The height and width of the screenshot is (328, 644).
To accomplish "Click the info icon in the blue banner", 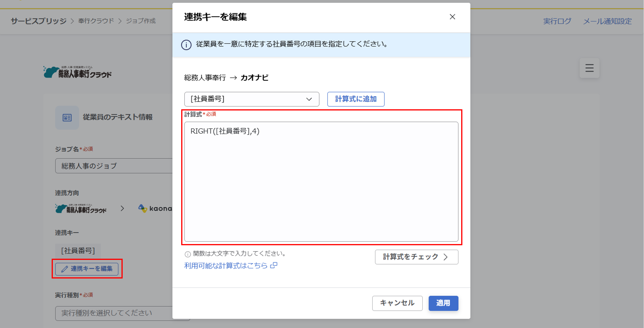I will click(x=186, y=45).
